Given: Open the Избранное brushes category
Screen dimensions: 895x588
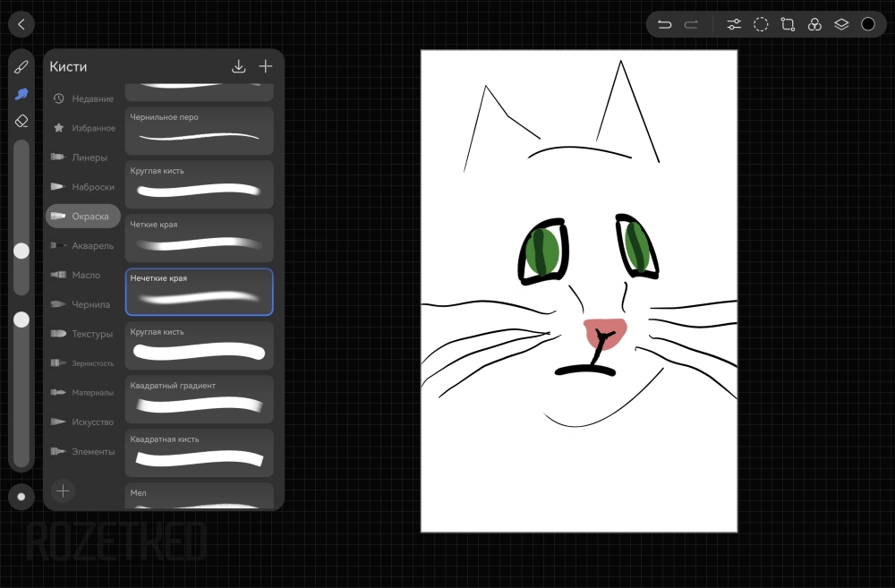Looking at the screenshot, I should (x=83, y=128).
